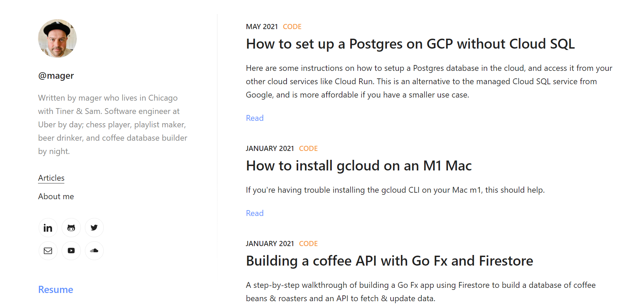Open the Resume link
The image size is (644, 307).
coord(55,290)
